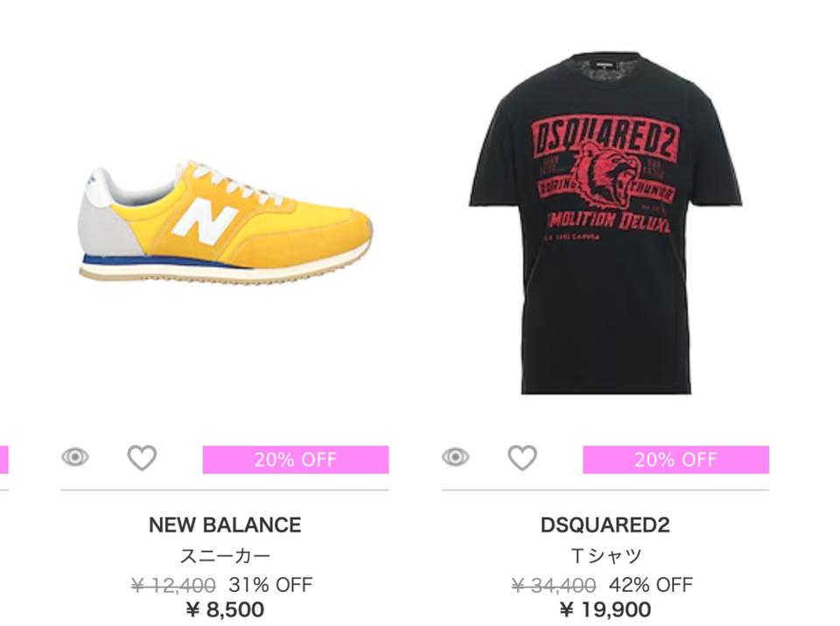Click the partially visible pink badge at left edge

coord(3,460)
